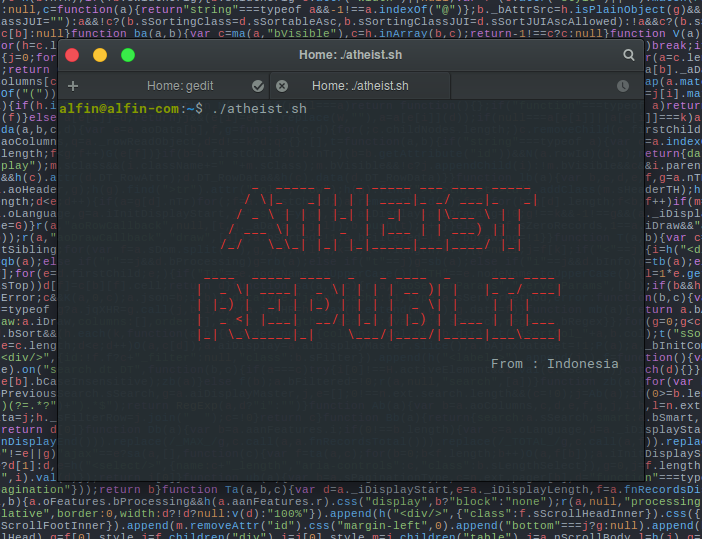Close the Home: ./atheist.sh tab
Image resolution: width=702 pixels, height=539 pixels.
(x=282, y=86)
